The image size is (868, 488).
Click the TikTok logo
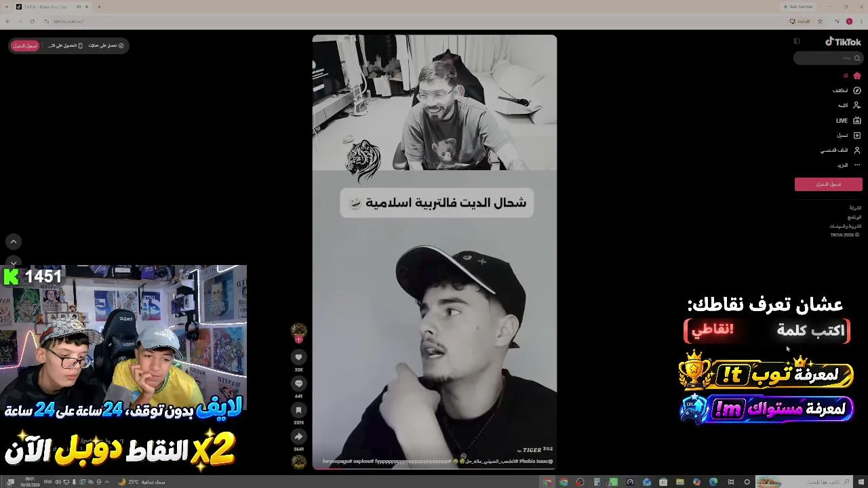843,42
